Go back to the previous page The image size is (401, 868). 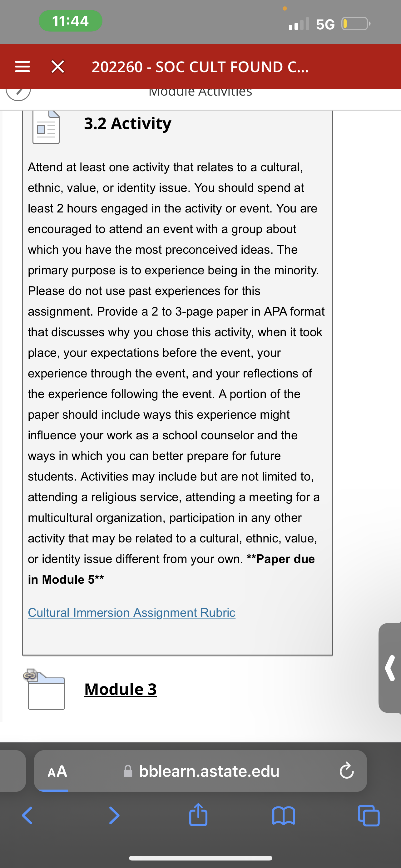click(27, 816)
